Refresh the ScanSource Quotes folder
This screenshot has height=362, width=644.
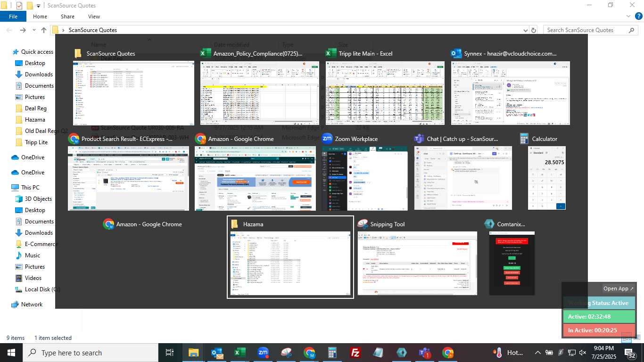[x=534, y=30]
